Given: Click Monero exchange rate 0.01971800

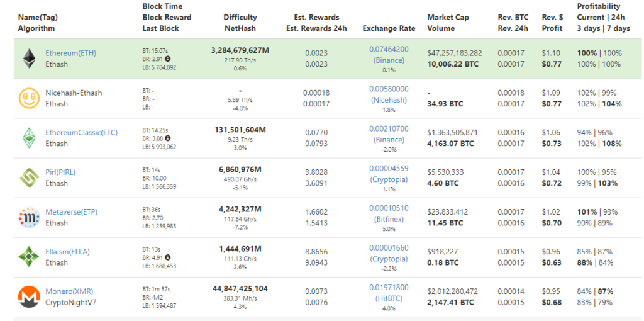Looking at the screenshot, I should point(389,288).
